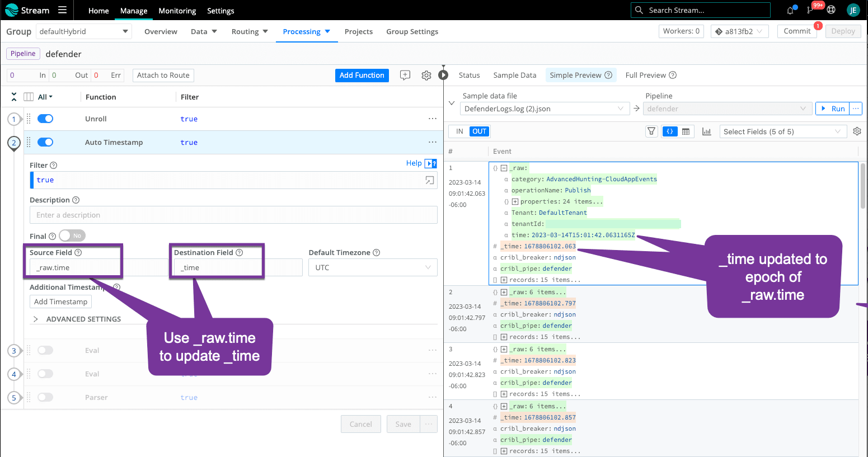The image size is (868, 457).
Task: Open the Select Fields dropdown
Action: (x=782, y=131)
